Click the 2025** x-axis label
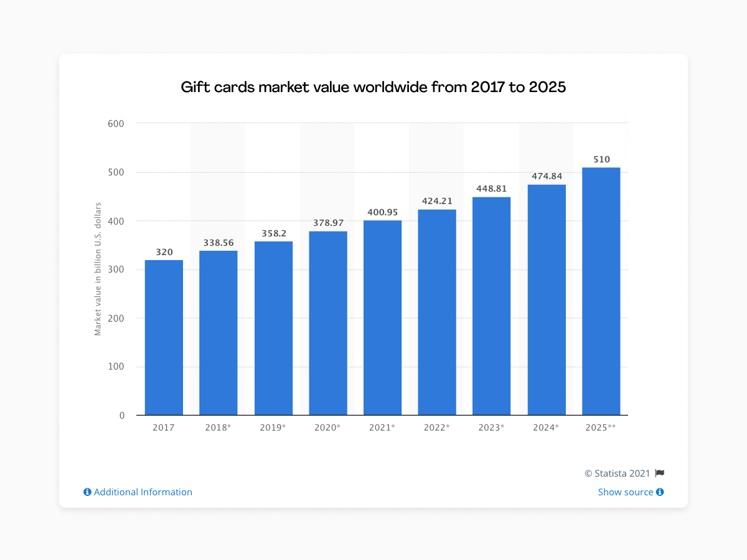Screen dimensions: 747x560 [x=601, y=428]
